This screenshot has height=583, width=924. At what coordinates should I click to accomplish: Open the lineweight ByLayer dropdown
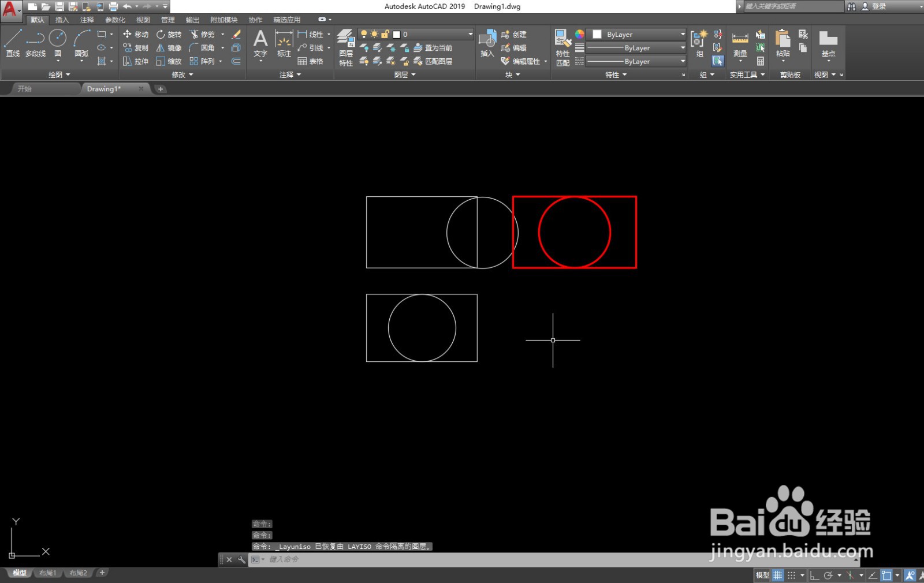pyautogui.click(x=636, y=48)
